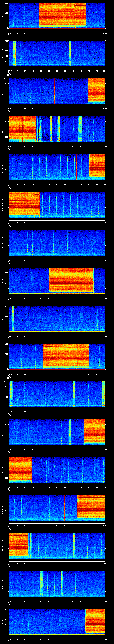Click the 45-second tick label under the 11:26:00 spectrogram
114x644 pixels.
click(x=81, y=412)
